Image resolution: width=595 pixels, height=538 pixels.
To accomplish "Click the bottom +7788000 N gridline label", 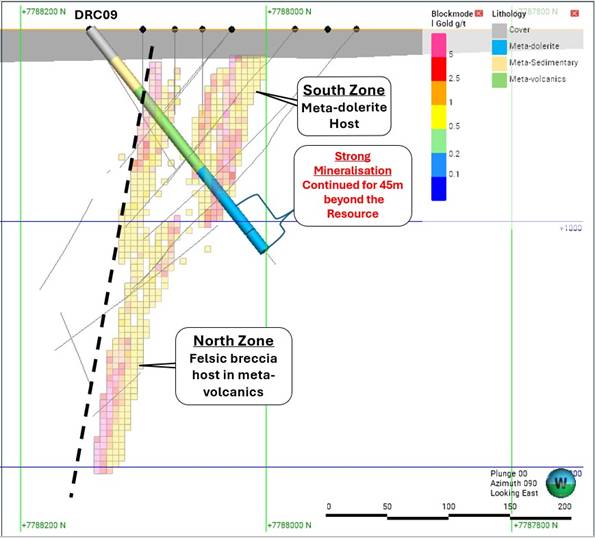I will pos(289,525).
